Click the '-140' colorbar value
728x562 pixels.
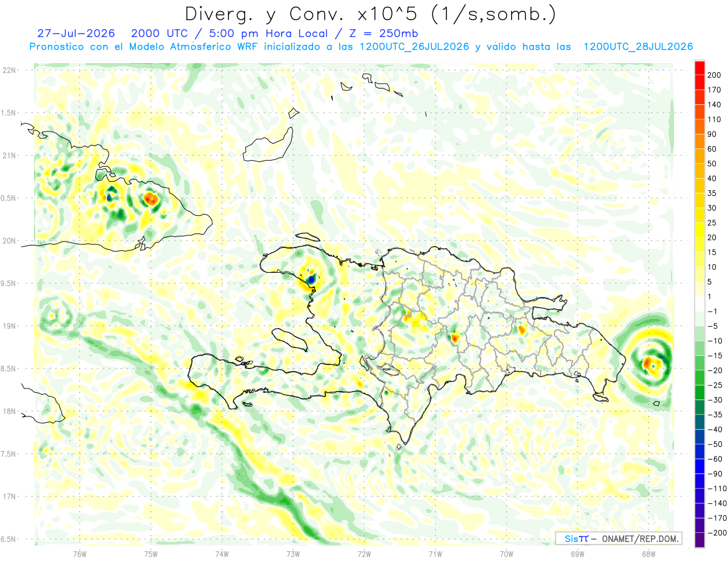click(719, 503)
